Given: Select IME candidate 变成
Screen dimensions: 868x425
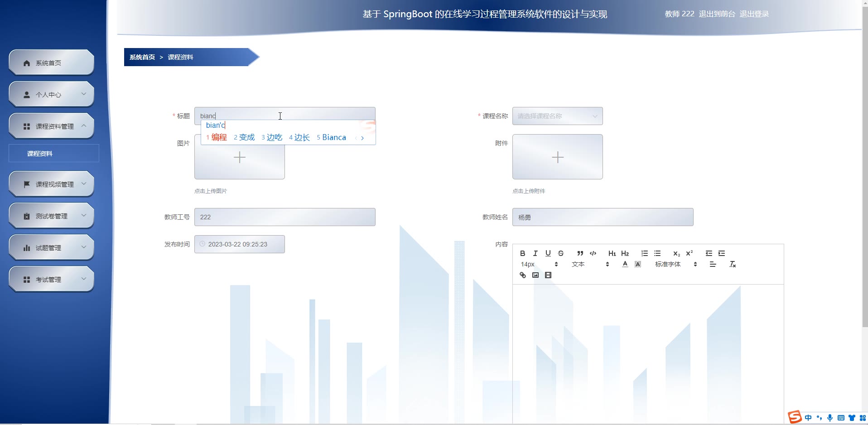Looking at the screenshot, I should 244,137.
